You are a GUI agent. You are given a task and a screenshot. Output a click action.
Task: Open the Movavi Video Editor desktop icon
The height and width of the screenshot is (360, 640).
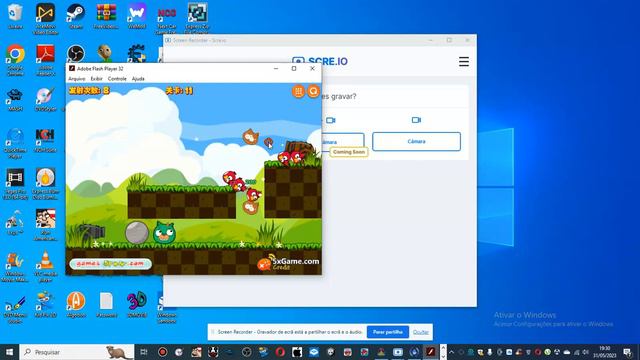pos(45,18)
